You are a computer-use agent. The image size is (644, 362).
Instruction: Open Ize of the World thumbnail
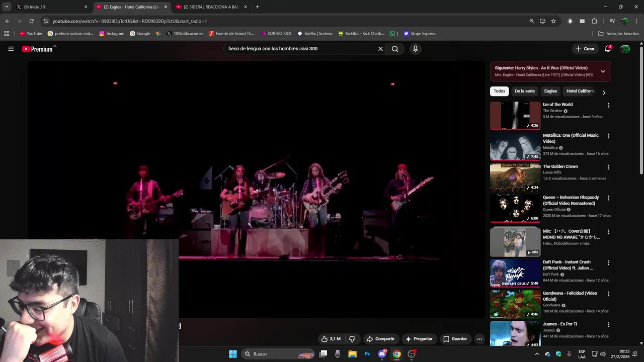515,116
